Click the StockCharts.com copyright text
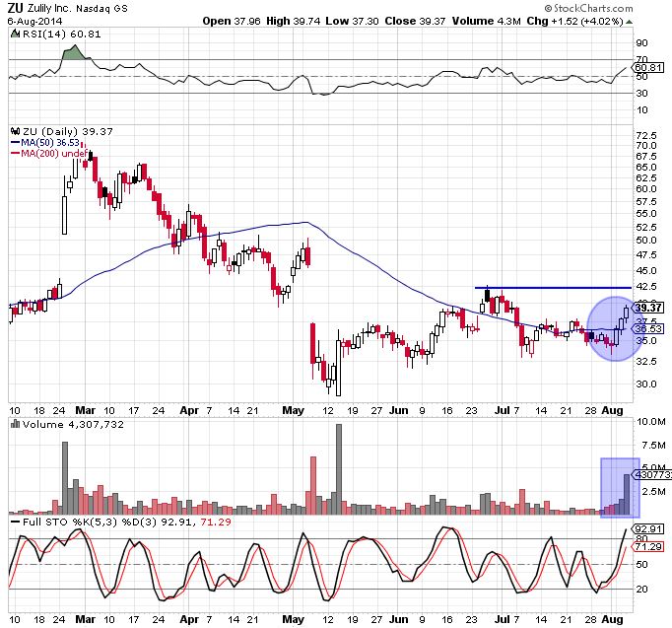The width and height of the screenshot is (672, 628). point(588,8)
